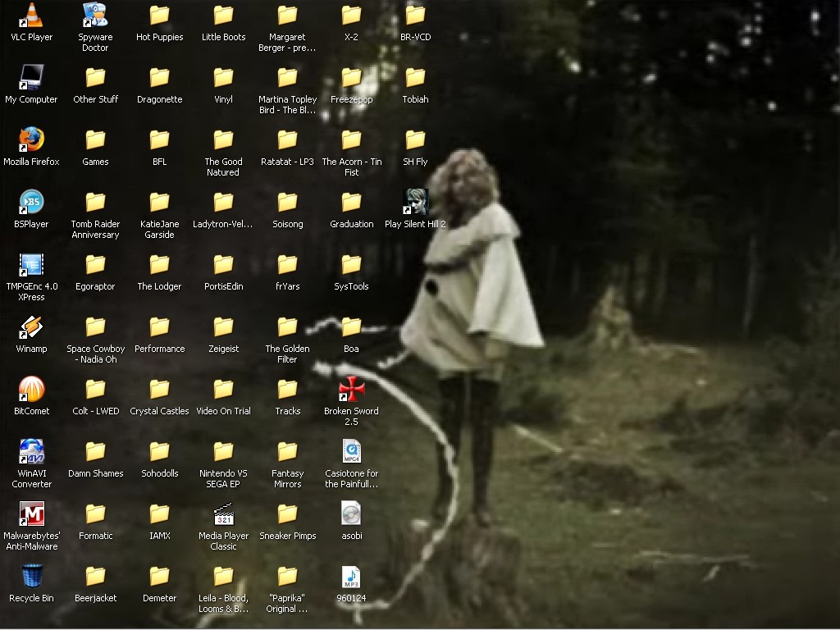The image size is (840, 630).
Task: Select the Mozilla Firefox shortcut
Action: coord(31,140)
